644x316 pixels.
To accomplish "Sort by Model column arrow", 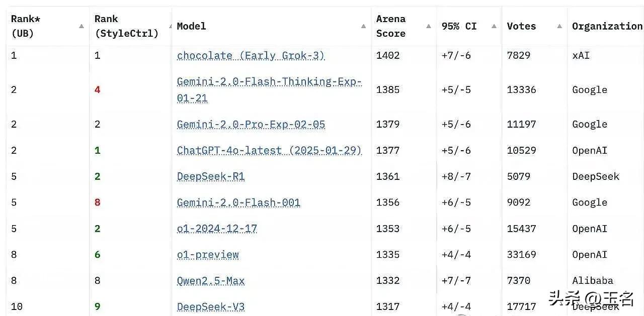I will (364, 26).
